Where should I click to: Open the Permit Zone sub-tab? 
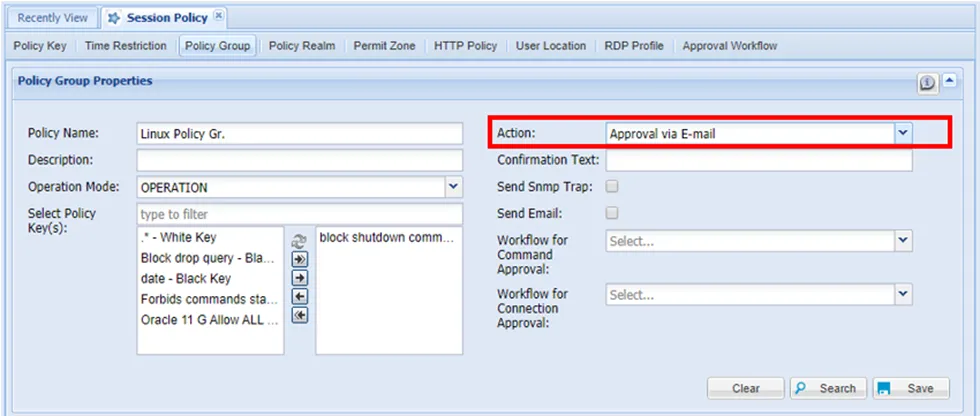coord(384,46)
